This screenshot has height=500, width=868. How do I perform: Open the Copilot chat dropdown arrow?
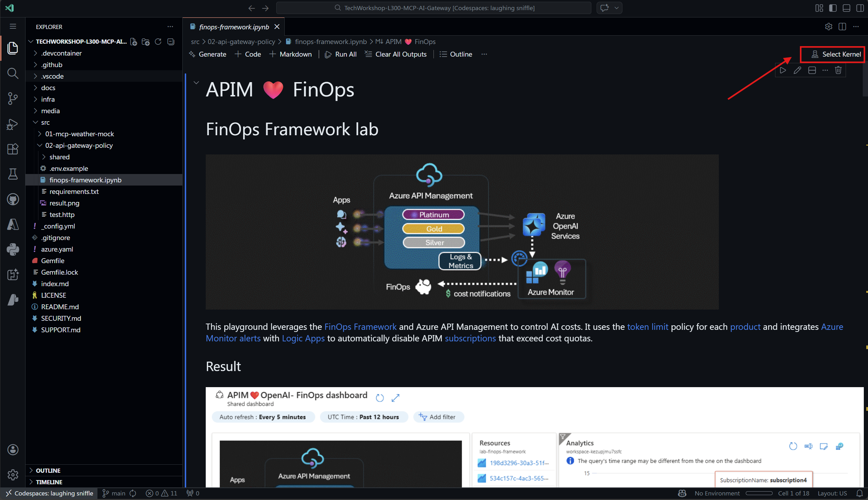tap(617, 8)
